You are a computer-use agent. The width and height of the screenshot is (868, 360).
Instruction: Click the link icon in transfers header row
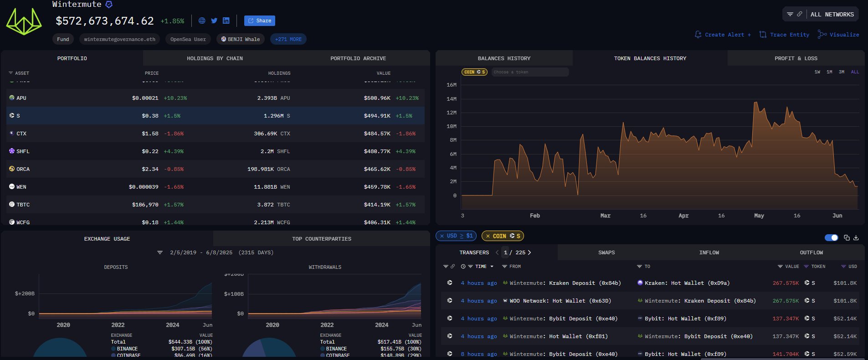pos(452,267)
